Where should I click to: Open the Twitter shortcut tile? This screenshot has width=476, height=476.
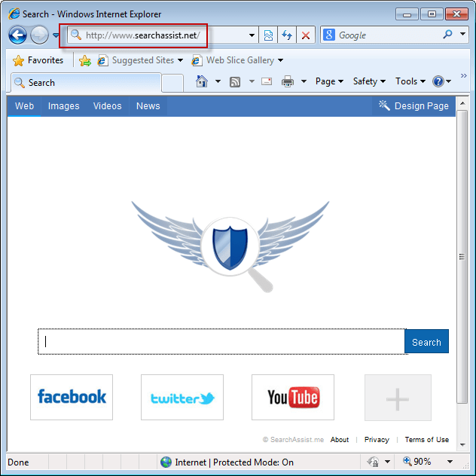182,398
